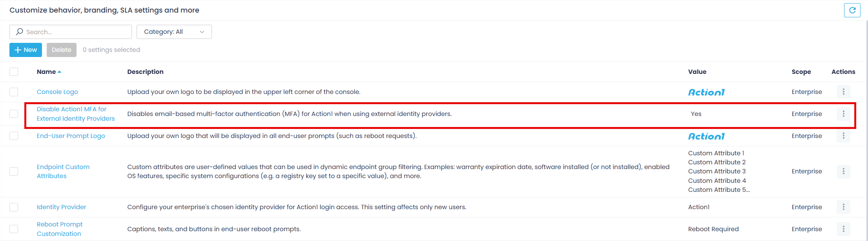Image resolution: width=868 pixels, height=241 pixels.
Task: Click the Action1 logo value in Console Logo row
Action: pos(706,92)
